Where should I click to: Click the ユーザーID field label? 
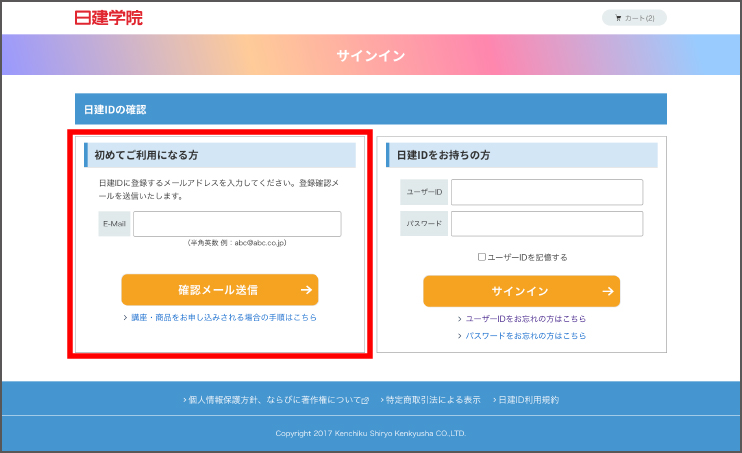[424, 192]
